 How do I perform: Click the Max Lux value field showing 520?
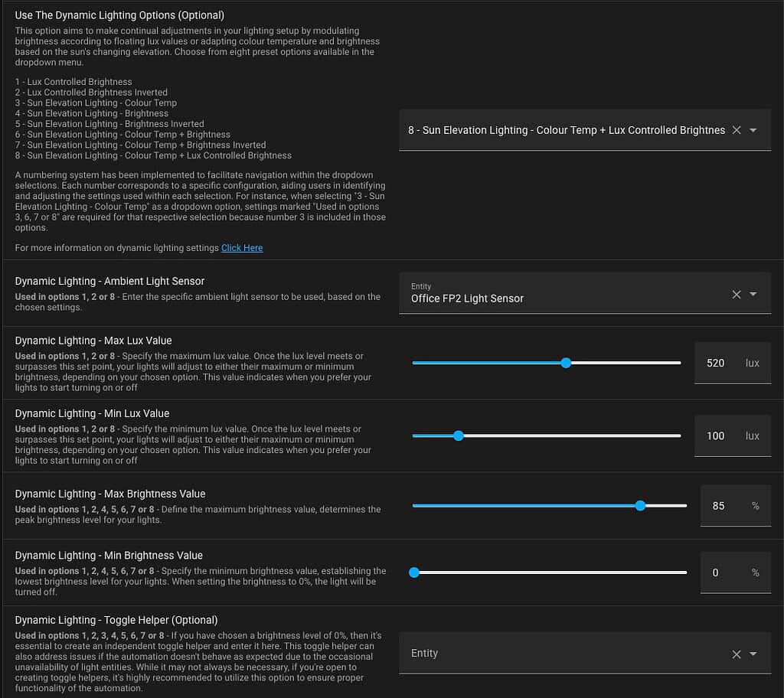pos(733,363)
